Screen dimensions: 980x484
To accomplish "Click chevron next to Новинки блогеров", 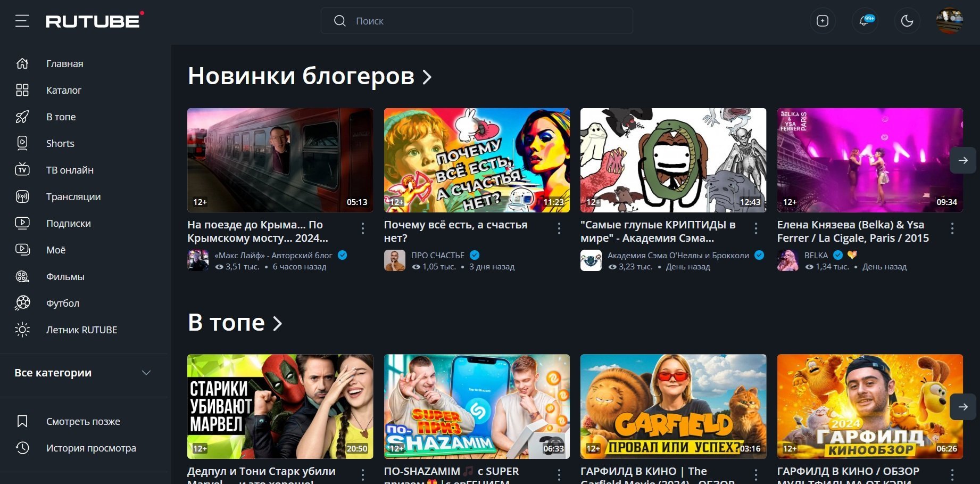I will [x=427, y=77].
